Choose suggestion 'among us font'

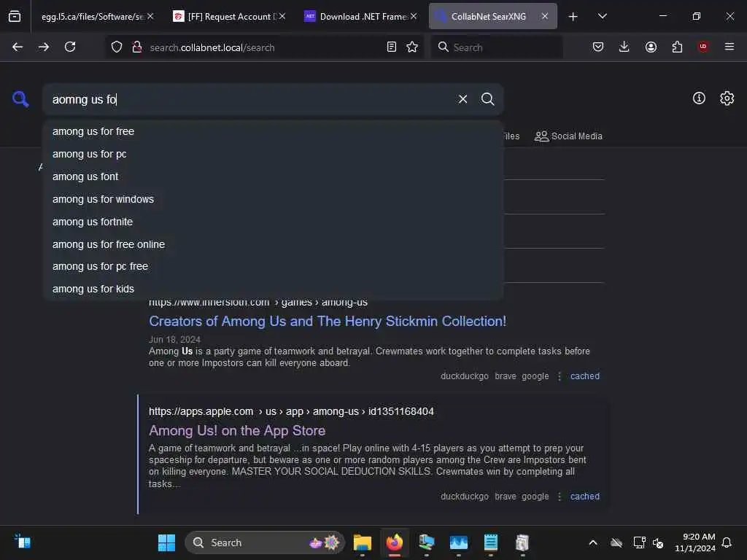click(x=273, y=176)
